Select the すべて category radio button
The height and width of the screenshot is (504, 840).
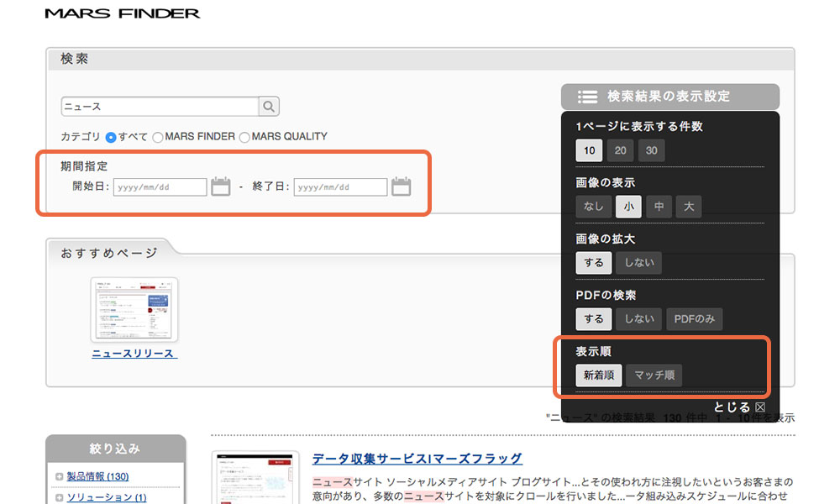point(110,137)
